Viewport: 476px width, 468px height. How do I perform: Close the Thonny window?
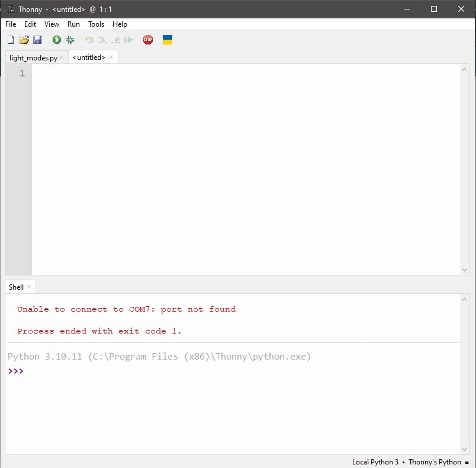point(461,9)
